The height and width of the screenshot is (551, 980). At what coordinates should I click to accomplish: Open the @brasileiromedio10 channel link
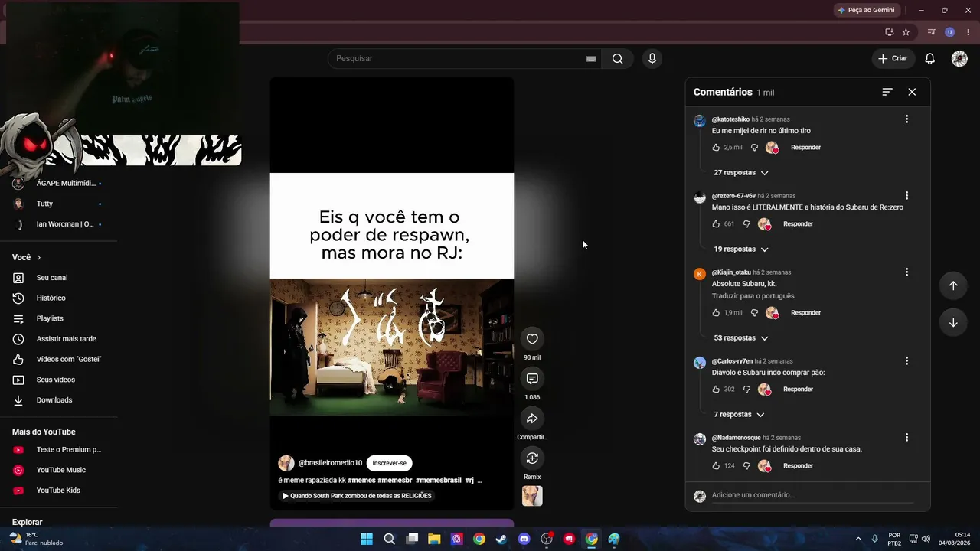pos(330,463)
